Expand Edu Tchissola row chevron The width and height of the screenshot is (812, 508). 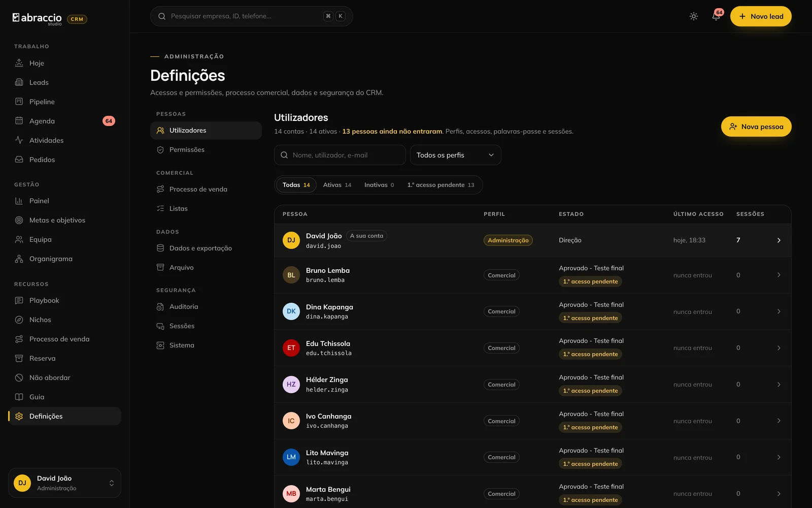(779, 348)
